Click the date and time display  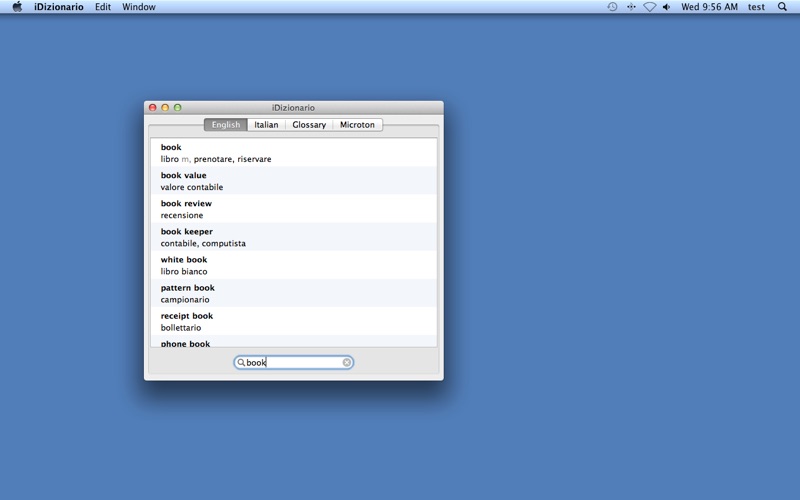pos(709,7)
